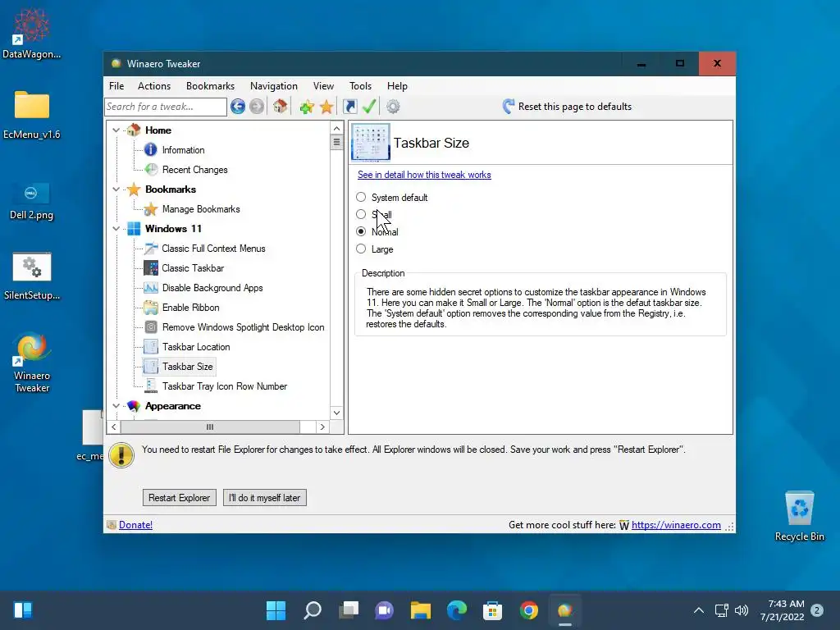Click I'll do it myself later
Image resolution: width=840 pixels, height=630 pixels.
point(265,498)
